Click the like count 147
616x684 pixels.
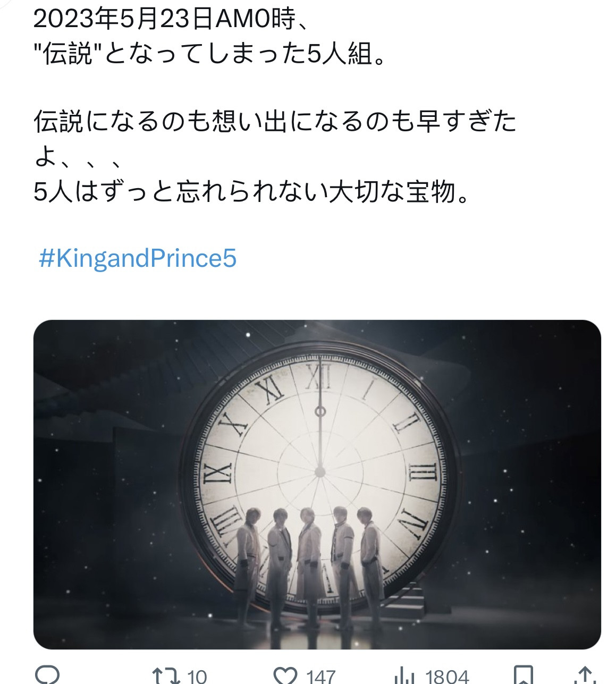point(320,676)
